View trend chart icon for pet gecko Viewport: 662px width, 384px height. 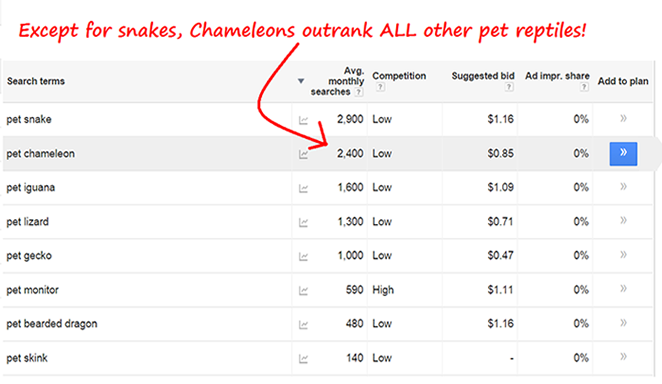[303, 257]
